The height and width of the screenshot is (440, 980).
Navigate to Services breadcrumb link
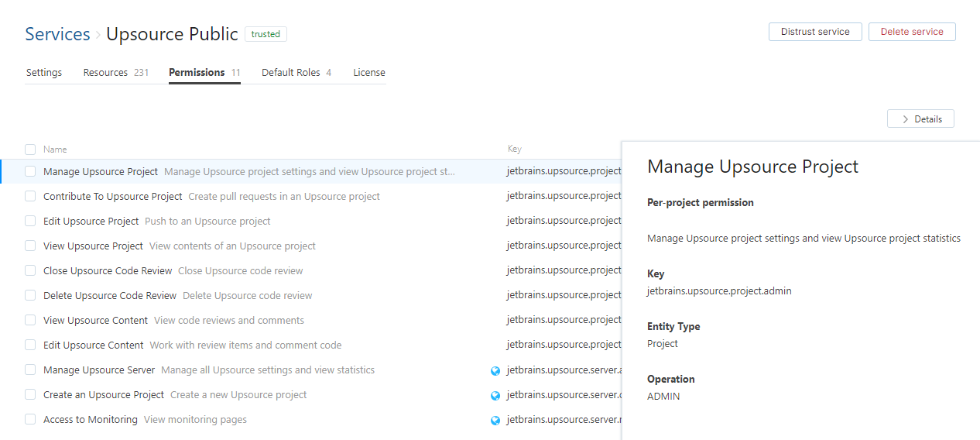57,35
